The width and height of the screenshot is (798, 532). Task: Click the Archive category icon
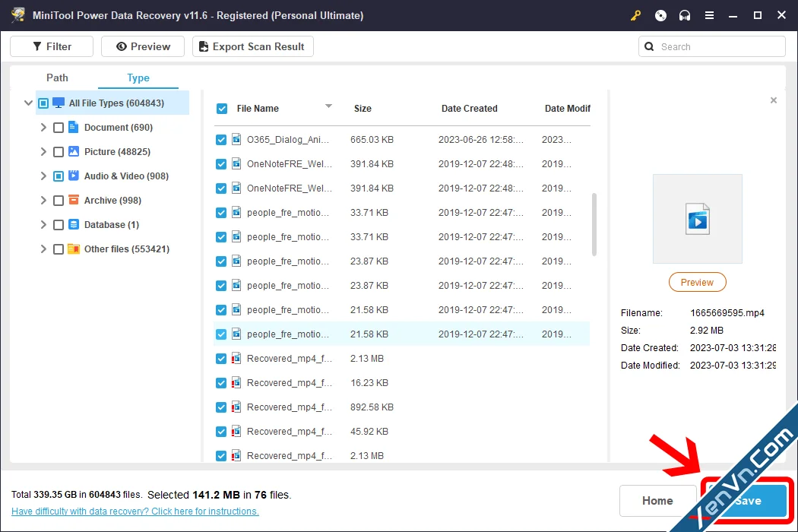(x=73, y=200)
